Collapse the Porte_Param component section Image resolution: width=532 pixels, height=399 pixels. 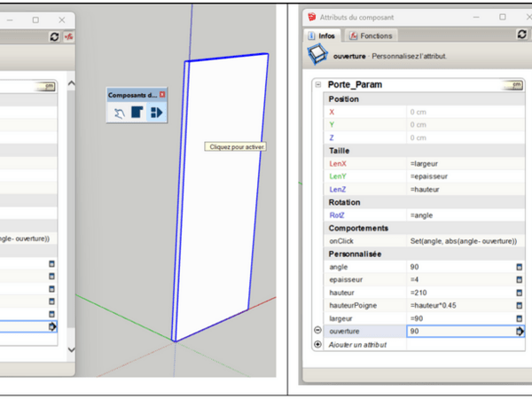(318, 85)
